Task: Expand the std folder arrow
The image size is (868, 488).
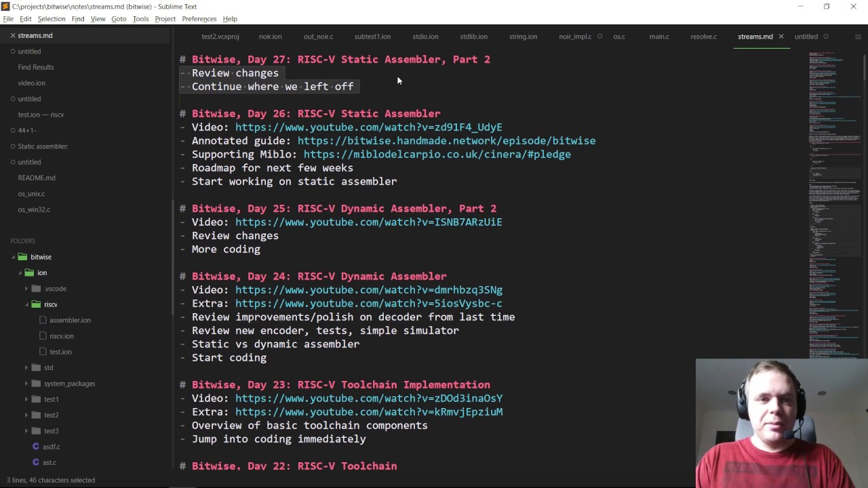Action: tap(26, 367)
